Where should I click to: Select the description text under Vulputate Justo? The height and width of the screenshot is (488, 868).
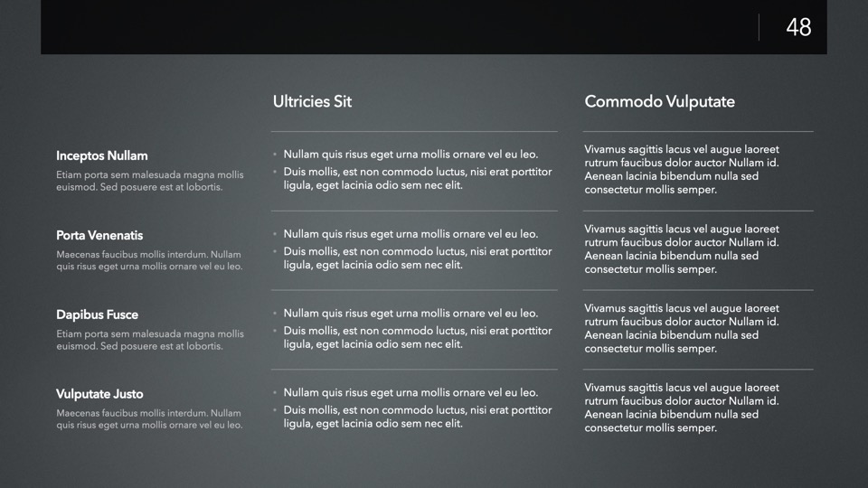pyautogui.click(x=149, y=418)
